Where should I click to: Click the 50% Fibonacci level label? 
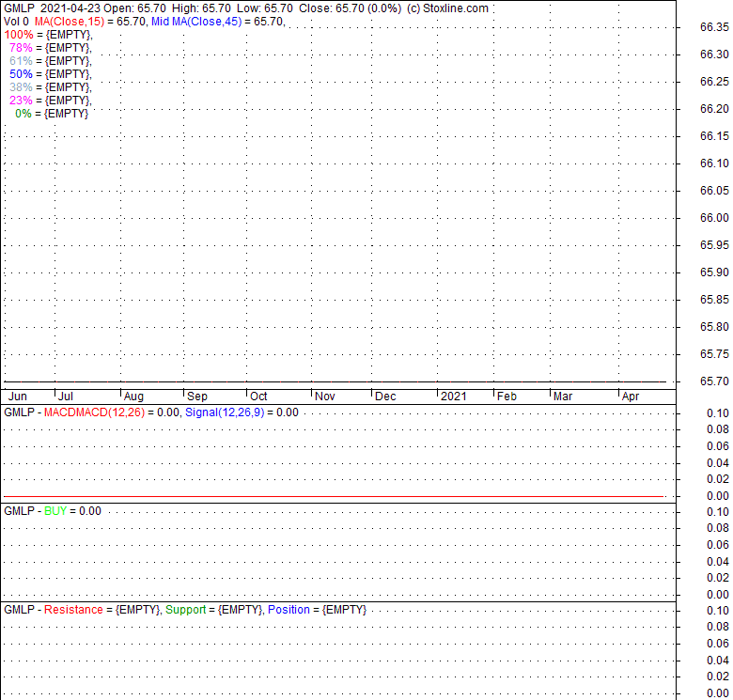tap(21, 74)
